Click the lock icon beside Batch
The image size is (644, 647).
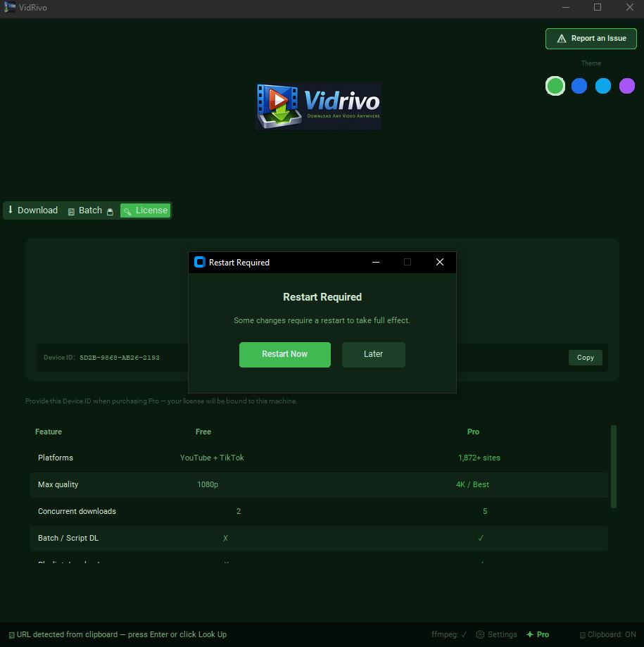pos(110,212)
